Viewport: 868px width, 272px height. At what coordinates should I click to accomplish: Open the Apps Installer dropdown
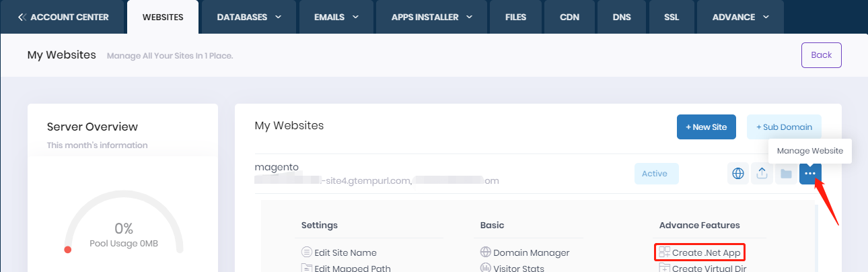point(432,17)
